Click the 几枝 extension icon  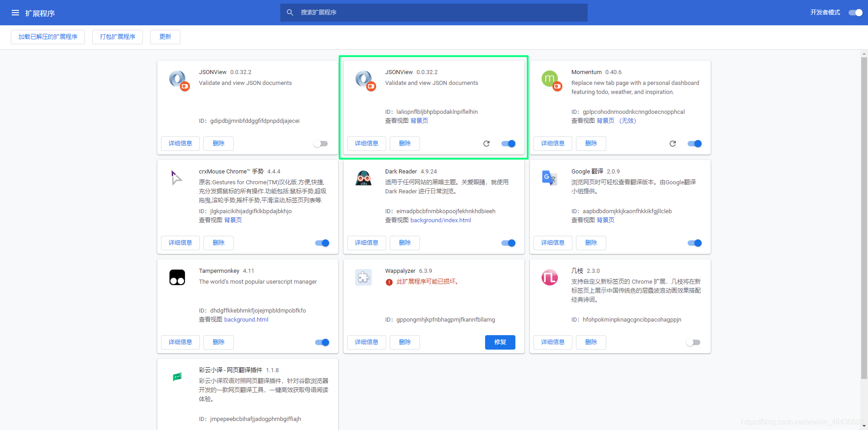click(x=550, y=277)
